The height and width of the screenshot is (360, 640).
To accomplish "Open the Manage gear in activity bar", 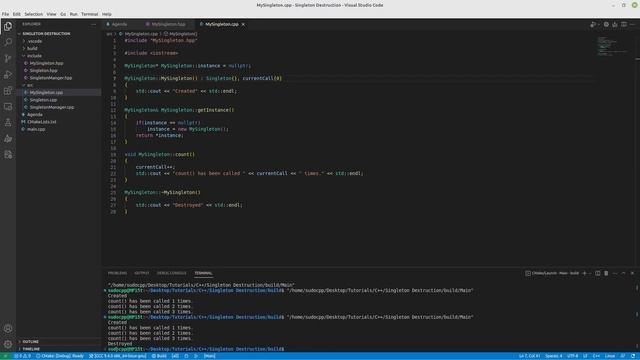I will [8, 344].
